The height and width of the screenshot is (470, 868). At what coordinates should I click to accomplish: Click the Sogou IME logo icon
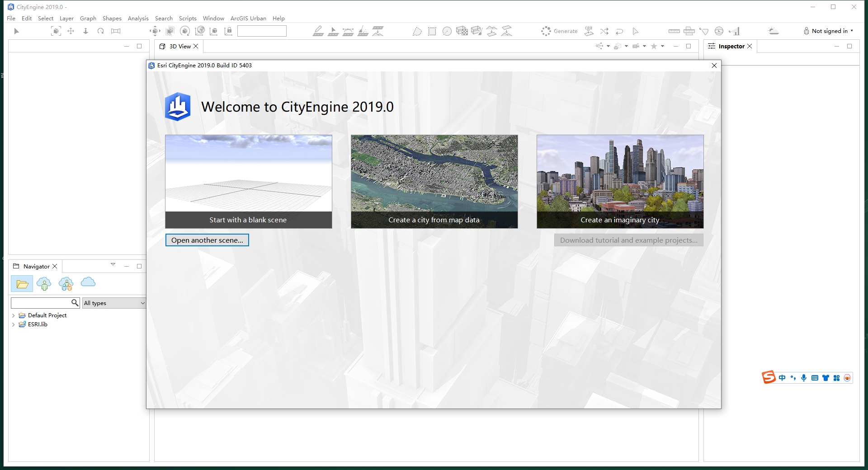coord(769,377)
